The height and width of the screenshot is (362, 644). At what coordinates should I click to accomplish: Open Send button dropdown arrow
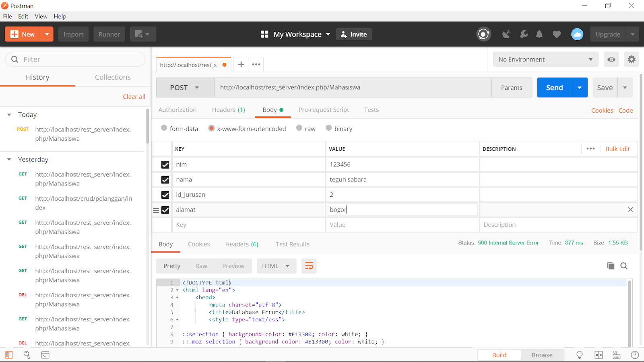pos(580,88)
